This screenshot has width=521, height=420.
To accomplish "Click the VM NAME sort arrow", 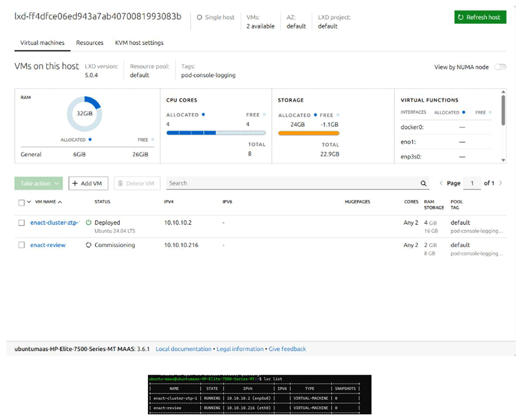I will tap(60, 202).
